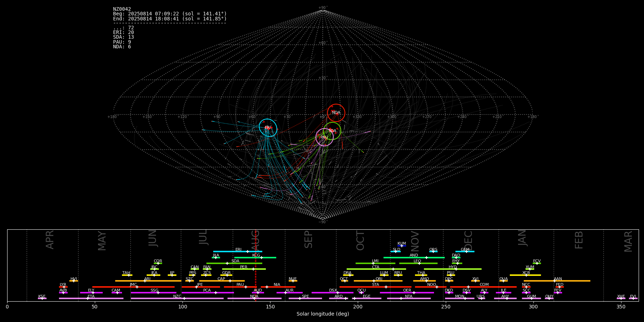The width and height of the screenshot is (644, 322).
Task: Click the CAP shower bar in timeline
Action: pyautogui.click(x=222, y=281)
